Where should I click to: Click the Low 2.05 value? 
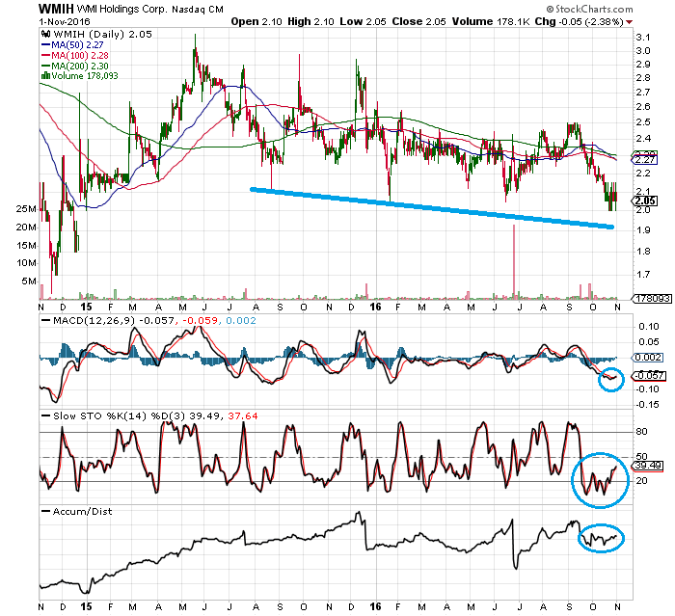(363, 21)
